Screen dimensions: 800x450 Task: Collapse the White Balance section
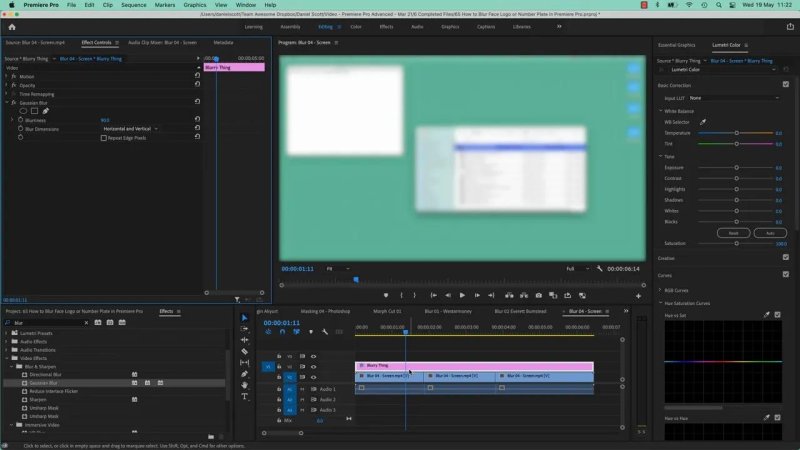660,111
